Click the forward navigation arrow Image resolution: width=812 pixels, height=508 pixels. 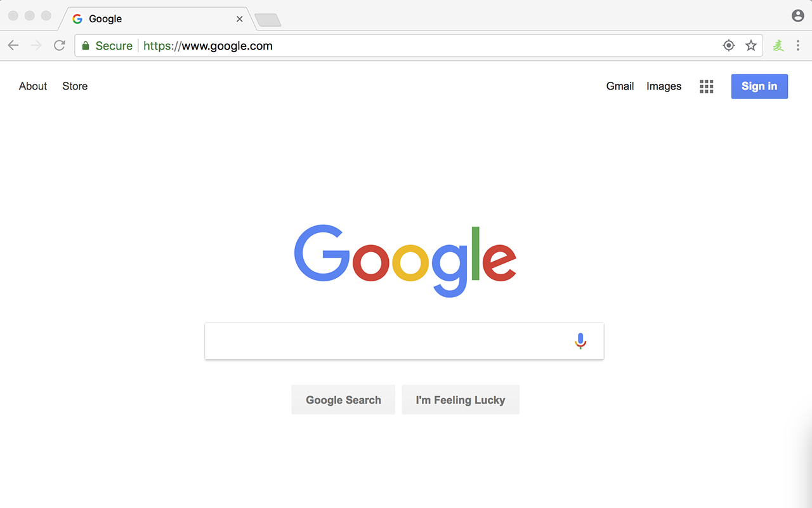tap(36, 45)
